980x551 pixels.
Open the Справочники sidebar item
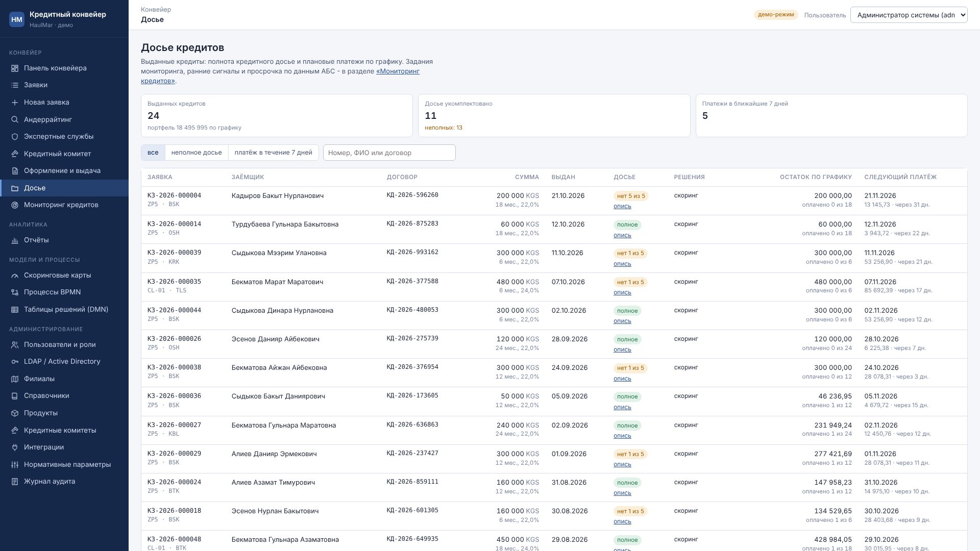pos(64,396)
